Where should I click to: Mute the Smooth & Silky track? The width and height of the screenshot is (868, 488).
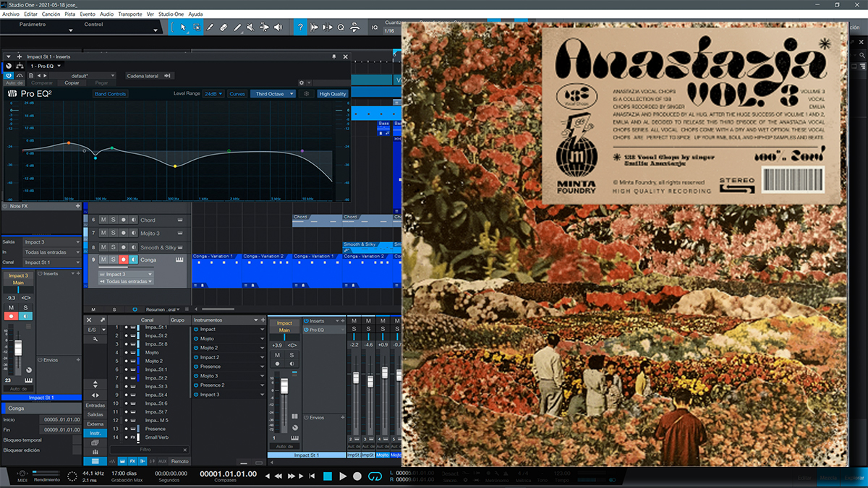(x=103, y=247)
